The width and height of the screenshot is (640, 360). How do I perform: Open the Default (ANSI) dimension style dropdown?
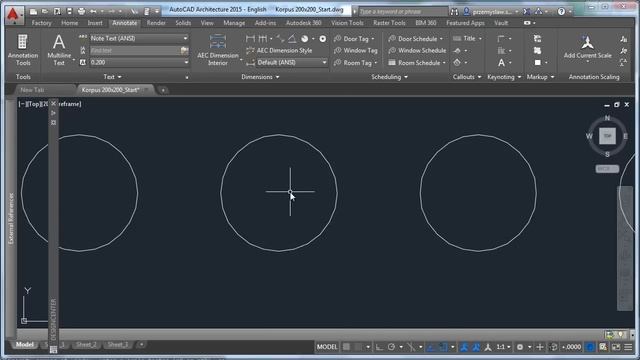pos(324,63)
